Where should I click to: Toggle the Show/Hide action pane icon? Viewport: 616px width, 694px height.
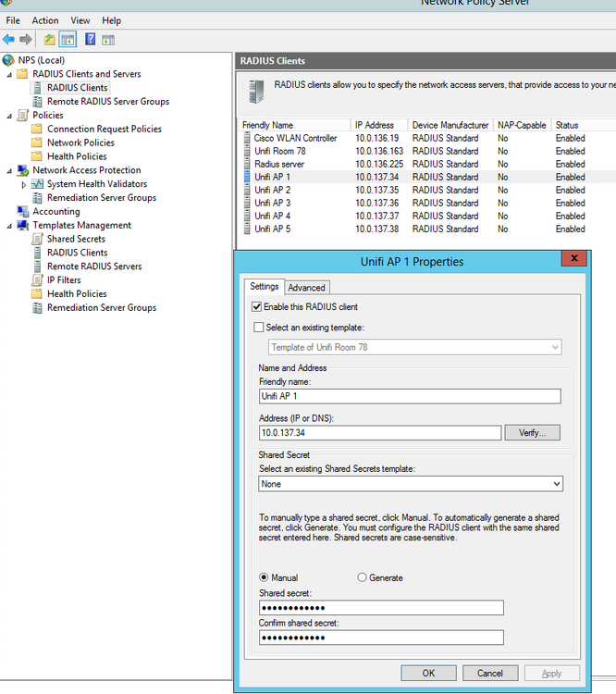(108, 41)
